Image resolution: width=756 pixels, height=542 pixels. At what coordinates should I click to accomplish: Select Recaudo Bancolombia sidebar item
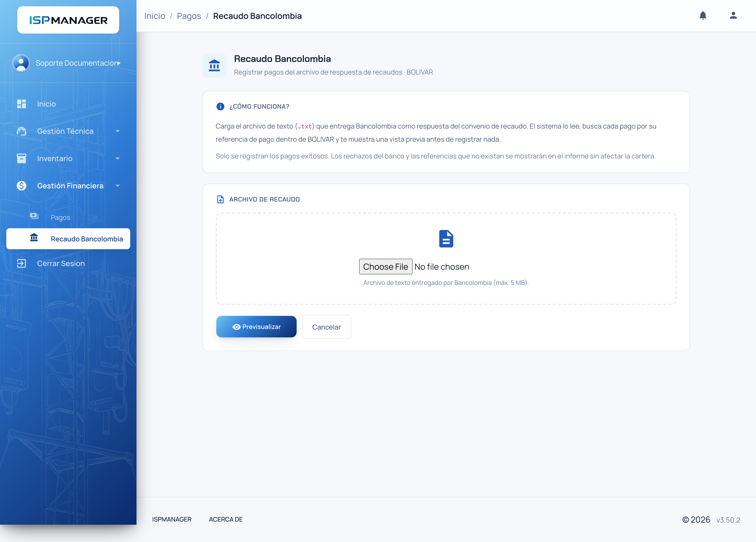(68, 239)
